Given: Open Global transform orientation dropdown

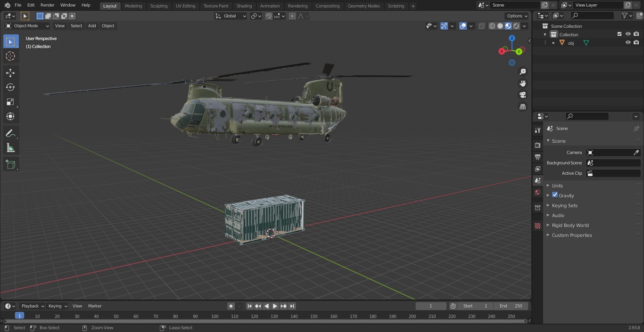Looking at the screenshot, I should (x=231, y=16).
